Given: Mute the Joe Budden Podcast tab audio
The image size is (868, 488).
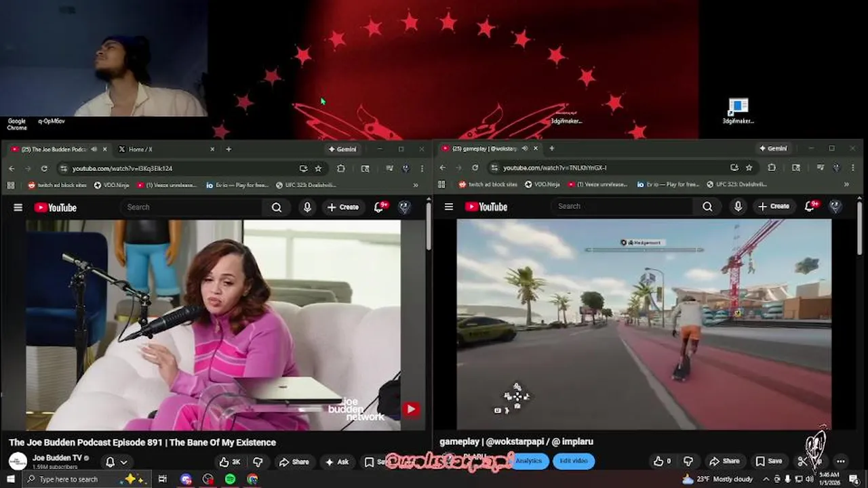Looking at the screenshot, I should tap(94, 149).
